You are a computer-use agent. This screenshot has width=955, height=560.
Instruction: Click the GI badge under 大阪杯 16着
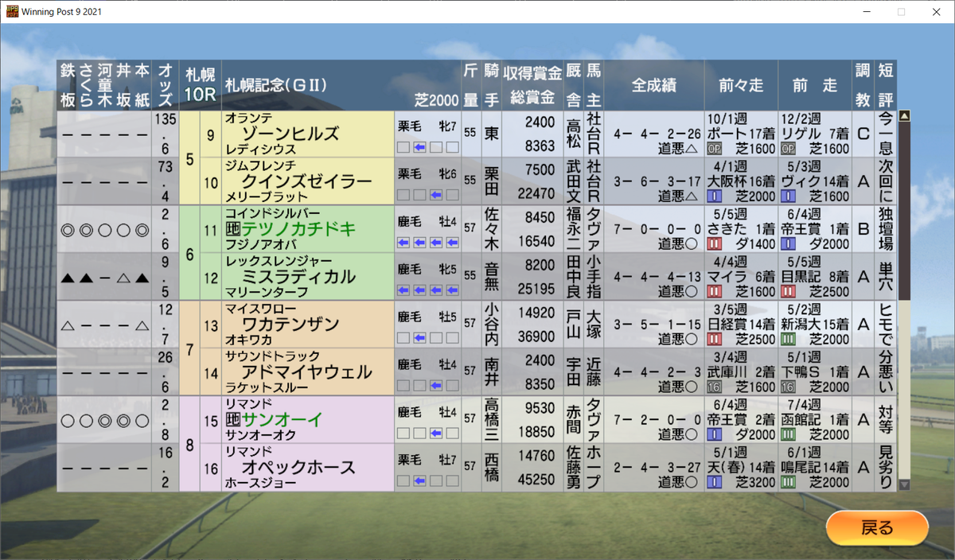714,196
